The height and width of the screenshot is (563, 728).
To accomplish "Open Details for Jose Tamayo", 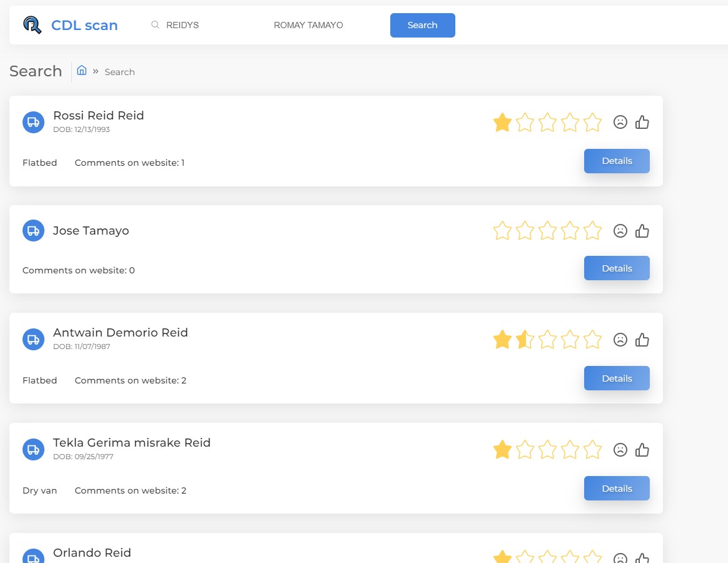I will pos(617,268).
